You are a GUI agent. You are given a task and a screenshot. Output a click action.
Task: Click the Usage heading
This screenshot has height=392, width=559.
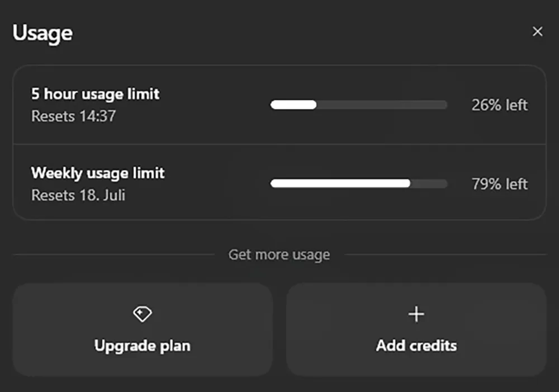pos(42,33)
